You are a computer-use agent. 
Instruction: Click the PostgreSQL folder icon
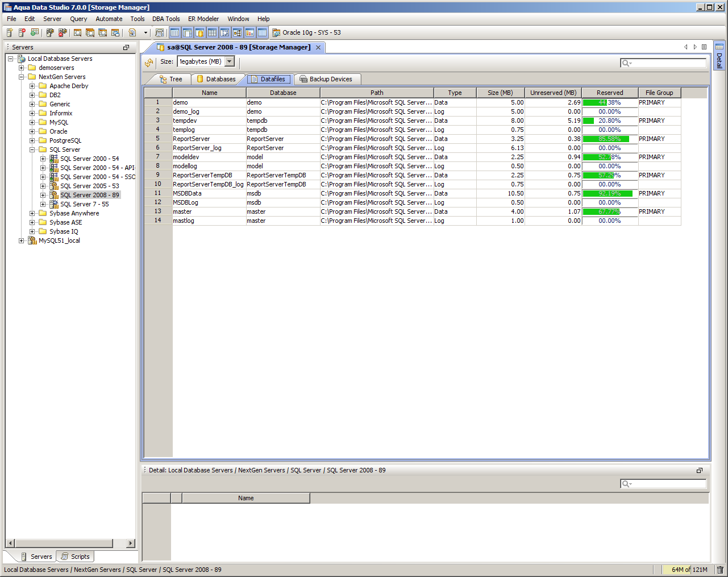(x=43, y=140)
